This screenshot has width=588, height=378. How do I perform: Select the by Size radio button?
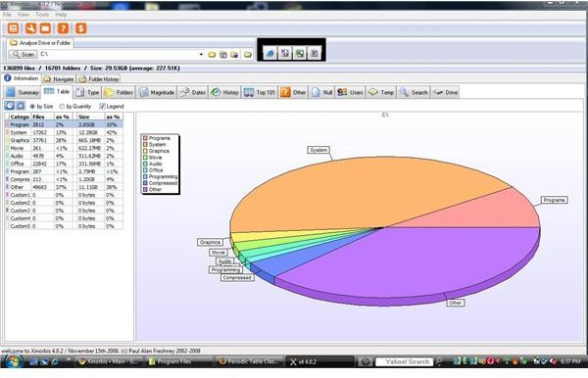pos(32,107)
